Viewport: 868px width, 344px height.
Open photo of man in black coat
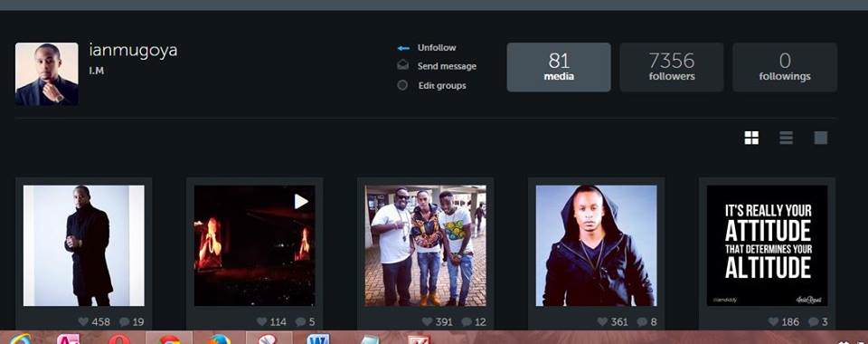click(x=83, y=245)
